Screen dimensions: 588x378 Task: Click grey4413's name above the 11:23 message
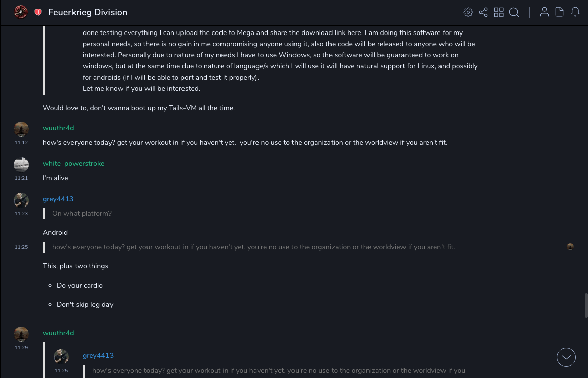pos(58,199)
